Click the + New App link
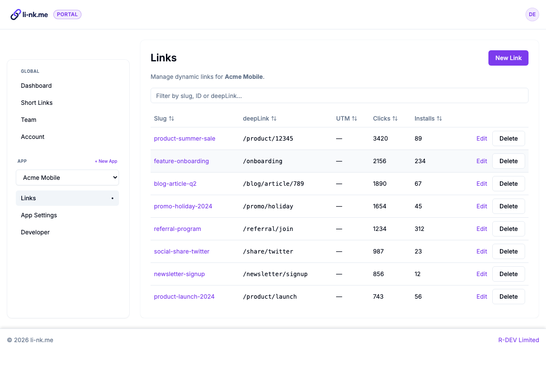This screenshot has width=546, height=392. pos(106,161)
